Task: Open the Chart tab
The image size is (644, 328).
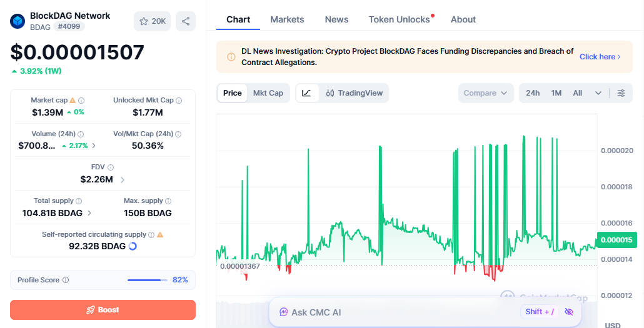Action: (238, 19)
